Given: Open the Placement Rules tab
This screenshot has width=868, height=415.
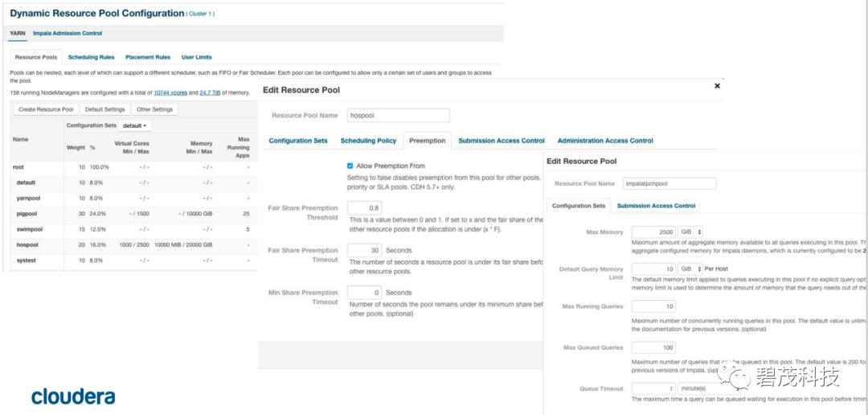Looking at the screenshot, I should coord(148,57).
